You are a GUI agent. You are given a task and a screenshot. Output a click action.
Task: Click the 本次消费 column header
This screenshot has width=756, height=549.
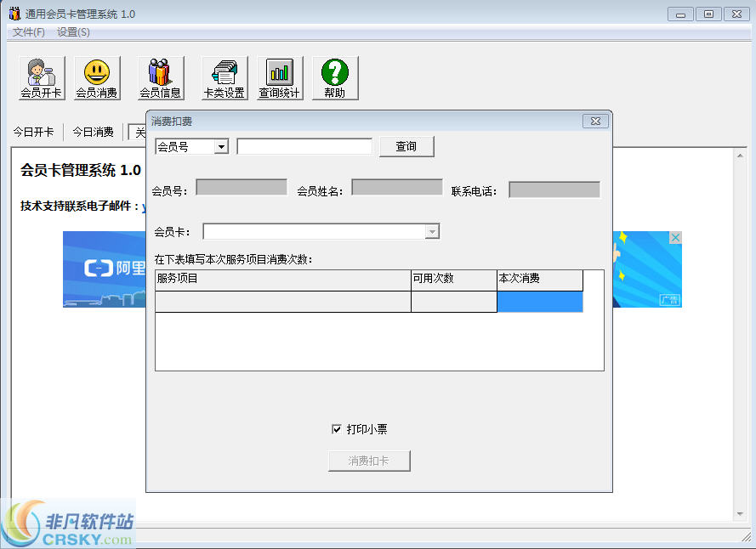540,280
